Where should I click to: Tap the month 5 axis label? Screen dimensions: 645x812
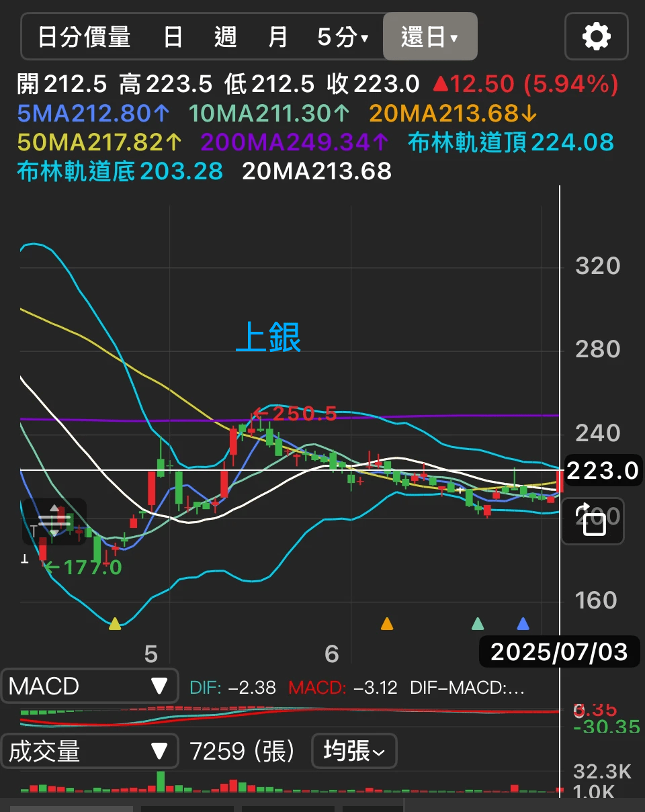(x=150, y=653)
